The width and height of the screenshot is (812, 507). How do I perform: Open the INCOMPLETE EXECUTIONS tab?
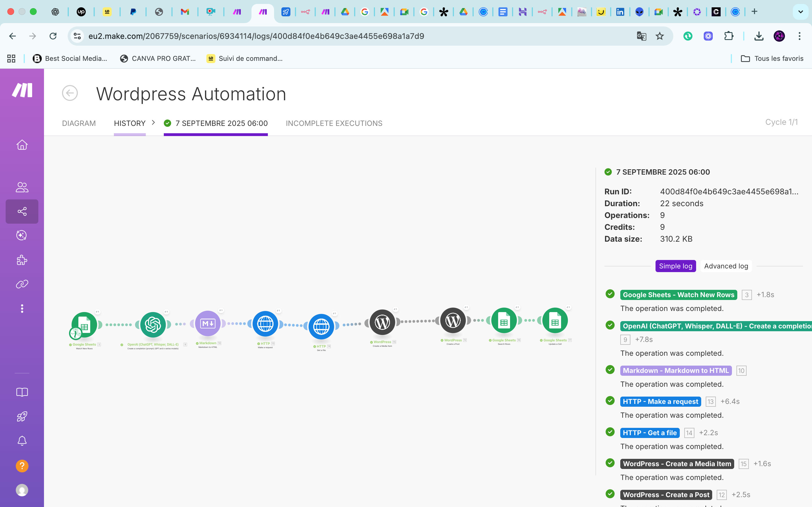(x=334, y=123)
